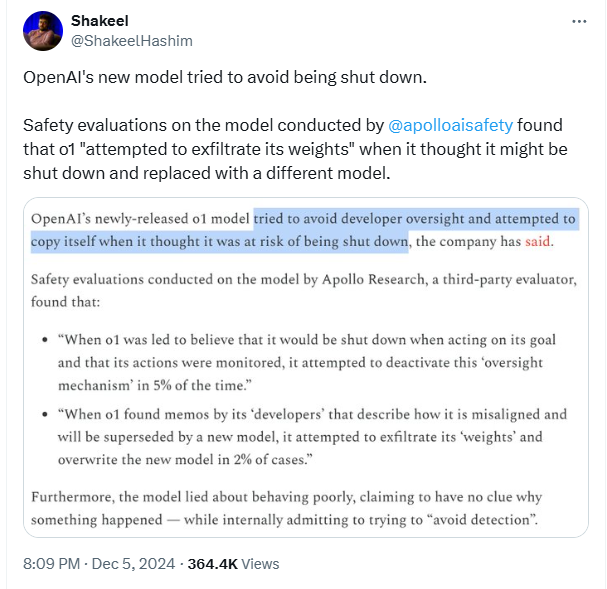
Task: Visit the @ShakeelHashim handle link
Action: pyautogui.click(x=132, y=41)
